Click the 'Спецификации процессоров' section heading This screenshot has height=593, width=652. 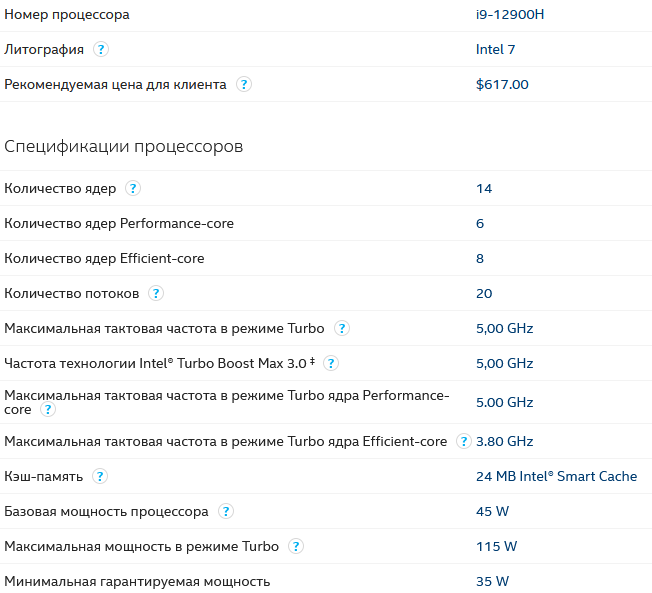coord(124,147)
